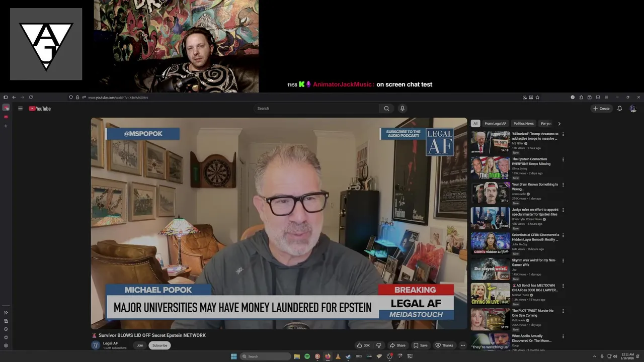Open the browser application menu

(x=606, y=97)
